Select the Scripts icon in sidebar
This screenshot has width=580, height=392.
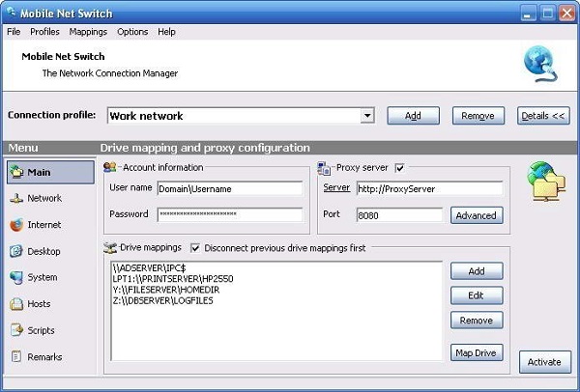click(x=16, y=330)
